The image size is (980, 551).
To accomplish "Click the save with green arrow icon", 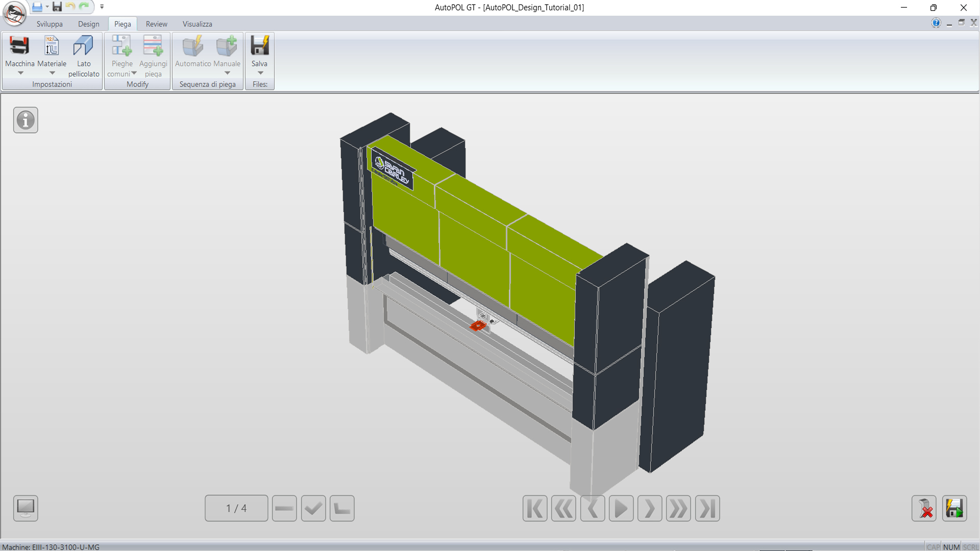I will point(954,508).
